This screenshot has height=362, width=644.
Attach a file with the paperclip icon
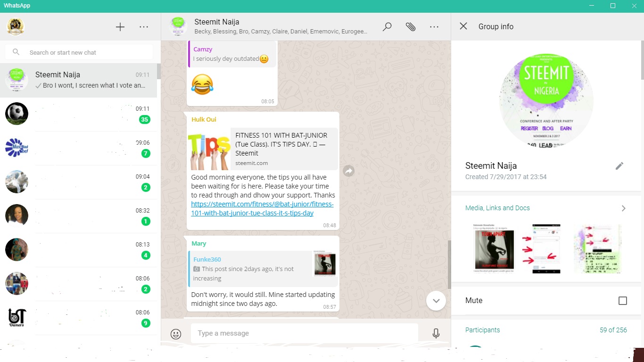(411, 27)
